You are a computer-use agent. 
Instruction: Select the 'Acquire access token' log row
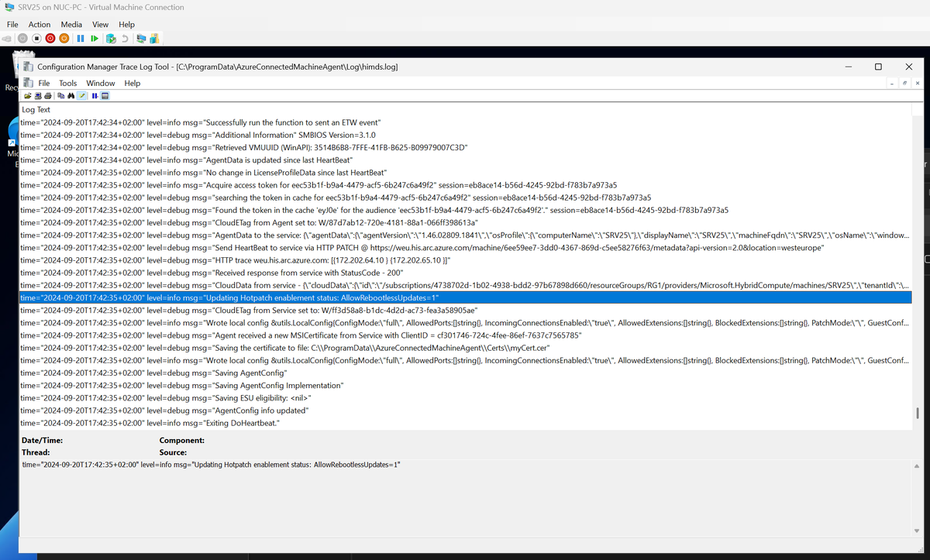465,185
